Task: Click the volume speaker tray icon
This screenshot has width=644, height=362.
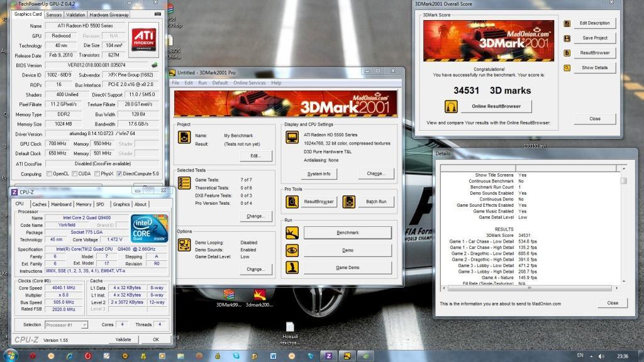Action: click(601, 356)
